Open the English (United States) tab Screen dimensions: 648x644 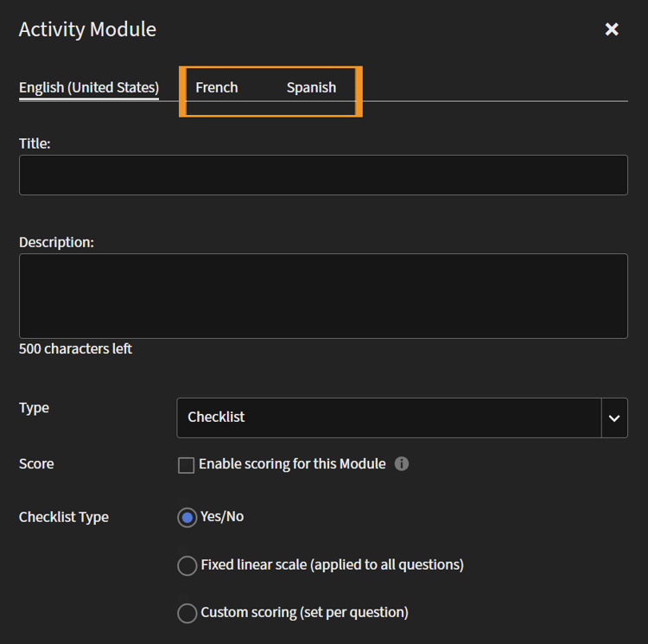pyautogui.click(x=89, y=87)
